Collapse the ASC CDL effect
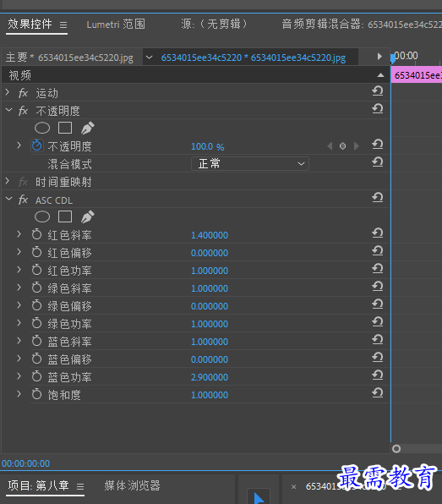Screen dimensions: 442x504 click(8, 199)
